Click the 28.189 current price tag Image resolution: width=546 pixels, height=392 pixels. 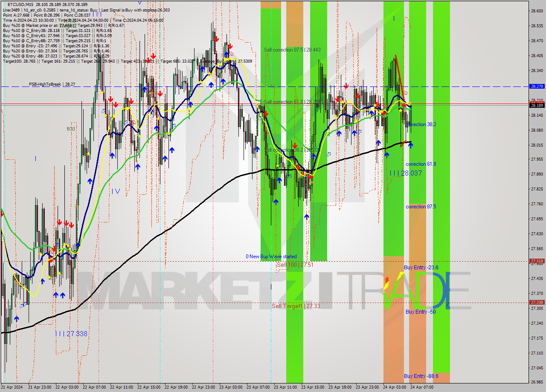tap(537, 105)
